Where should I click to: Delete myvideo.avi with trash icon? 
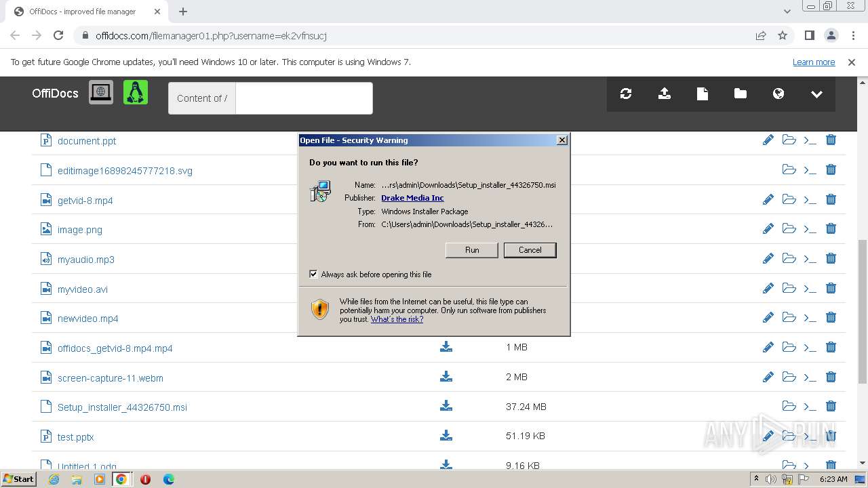[831, 288]
